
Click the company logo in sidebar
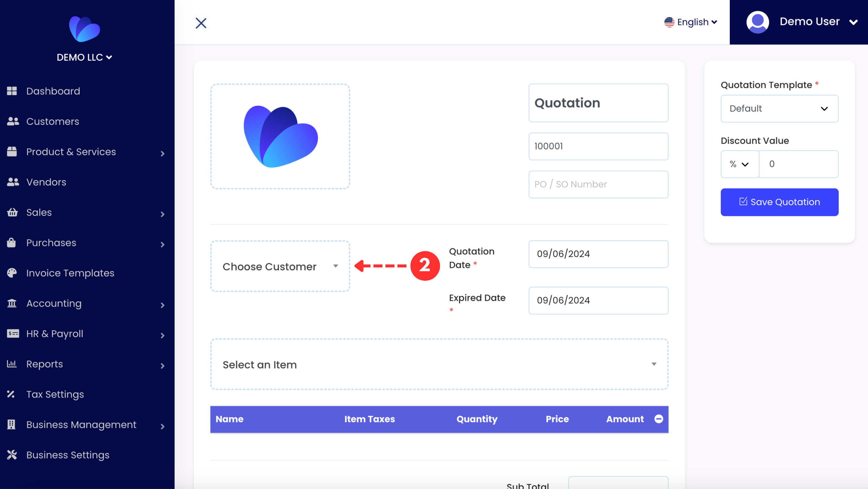pos(85,29)
